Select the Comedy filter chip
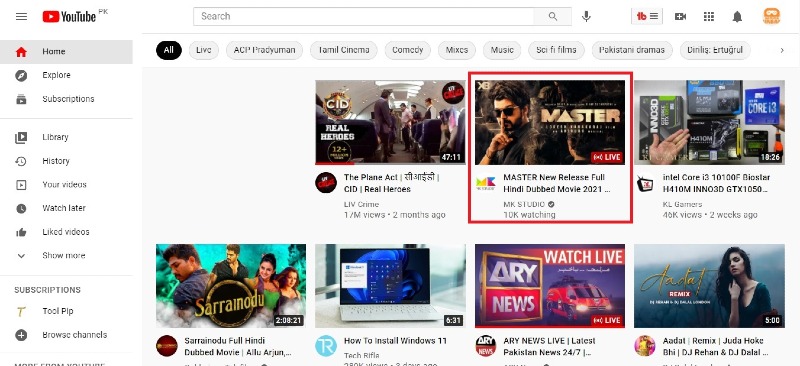The width and height of the screenshot is (800, 366). click(408, 50)
